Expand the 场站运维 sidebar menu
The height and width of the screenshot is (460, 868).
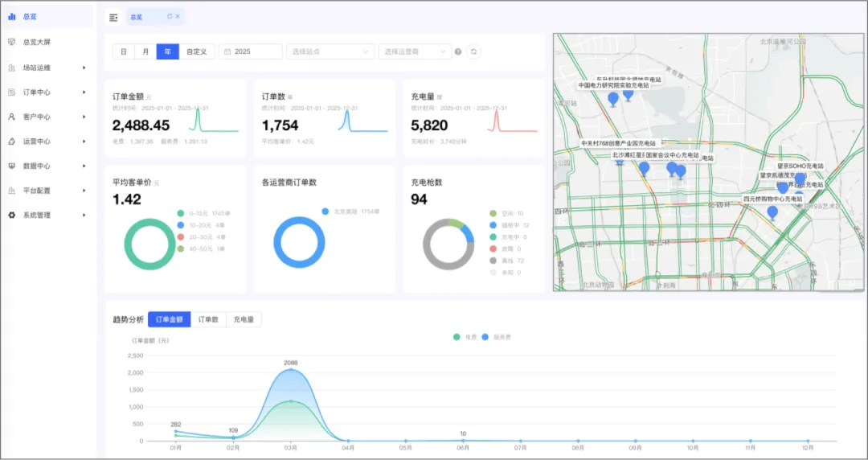point(47,68)
